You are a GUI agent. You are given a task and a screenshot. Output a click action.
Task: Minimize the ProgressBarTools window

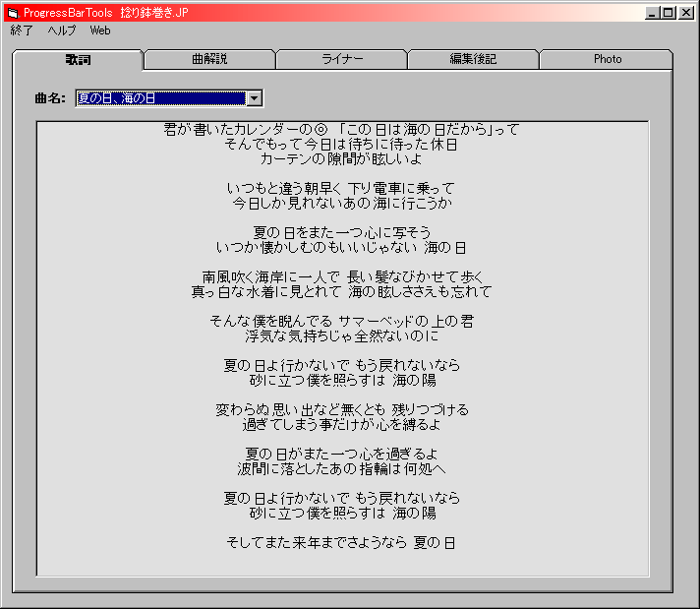[x=652, y=13]
